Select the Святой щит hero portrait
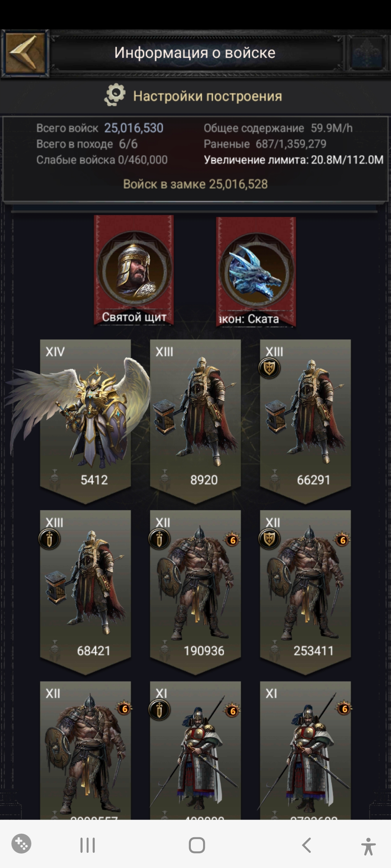The height and width of the screenshot is (868, 391). click(x=134, y=270)
